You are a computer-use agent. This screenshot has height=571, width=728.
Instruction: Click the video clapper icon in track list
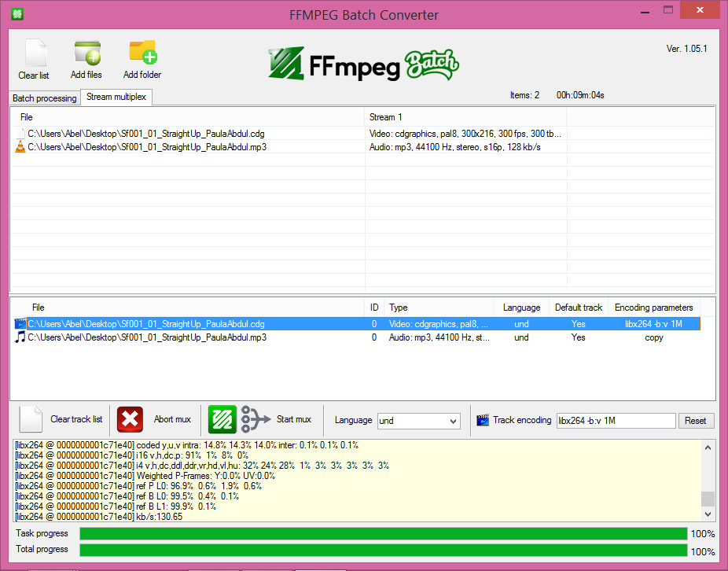20,323
